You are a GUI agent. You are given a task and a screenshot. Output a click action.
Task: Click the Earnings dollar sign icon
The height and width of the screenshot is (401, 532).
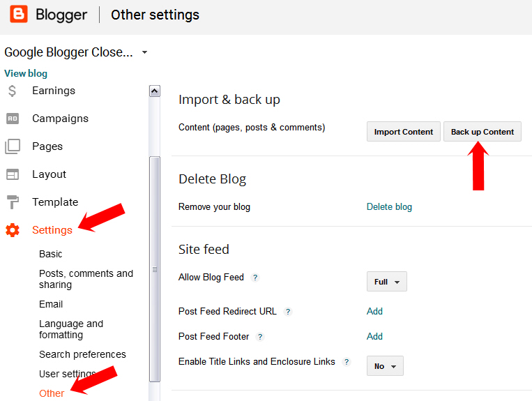click(13, 91)
